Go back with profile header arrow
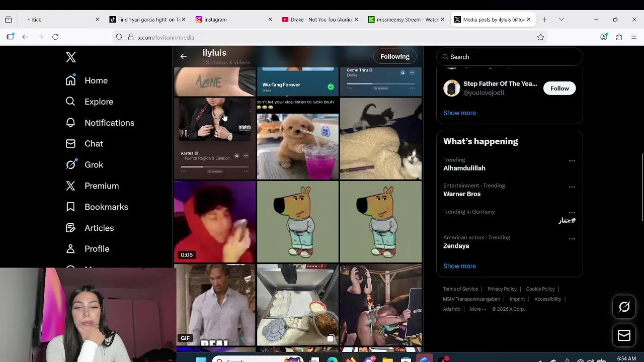644x362 pixels. [183, 57]
